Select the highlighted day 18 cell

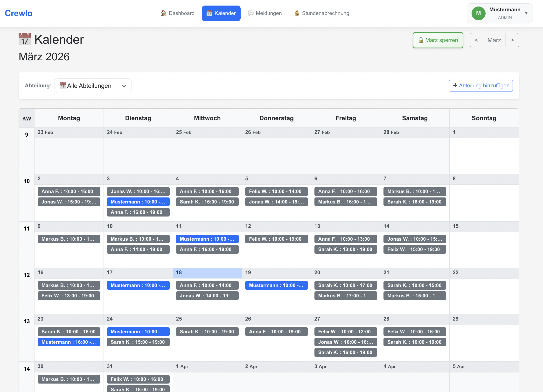pos(207,273)
